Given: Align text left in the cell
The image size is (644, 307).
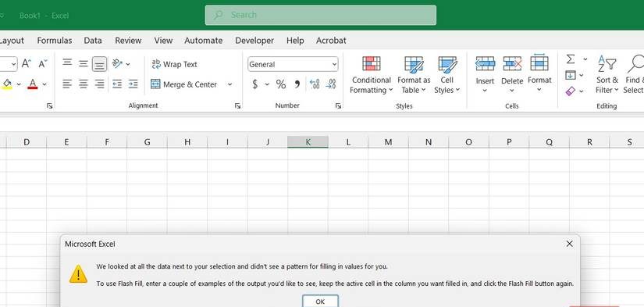Looking at the screenshot, I should [67, 84].
